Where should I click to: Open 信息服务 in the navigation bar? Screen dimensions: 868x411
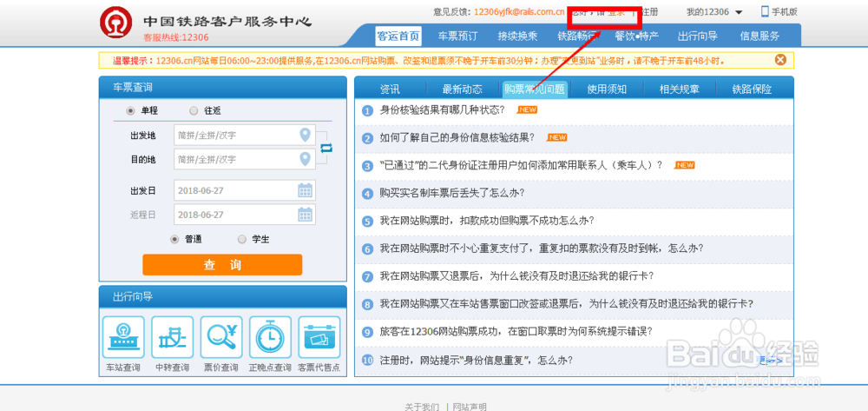point(759,36)
